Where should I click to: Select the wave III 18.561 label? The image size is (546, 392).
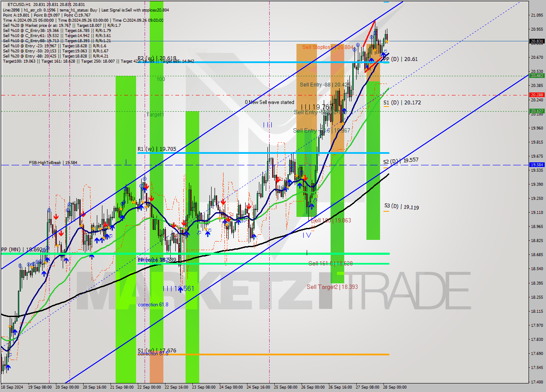click(179, 288)
